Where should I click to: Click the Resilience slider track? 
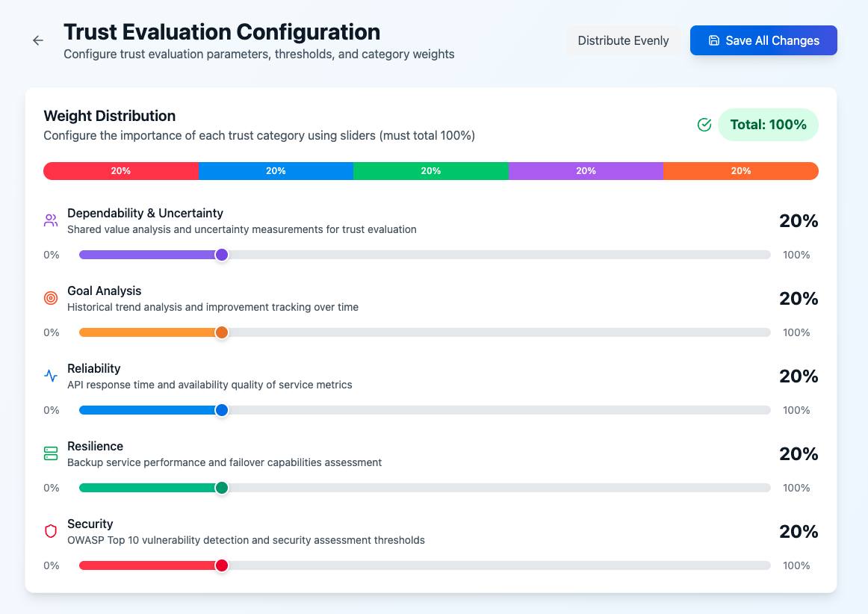448,488
